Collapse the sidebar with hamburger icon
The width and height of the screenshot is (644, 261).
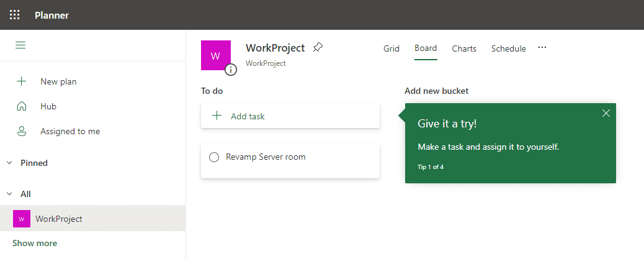coord(20,45)
